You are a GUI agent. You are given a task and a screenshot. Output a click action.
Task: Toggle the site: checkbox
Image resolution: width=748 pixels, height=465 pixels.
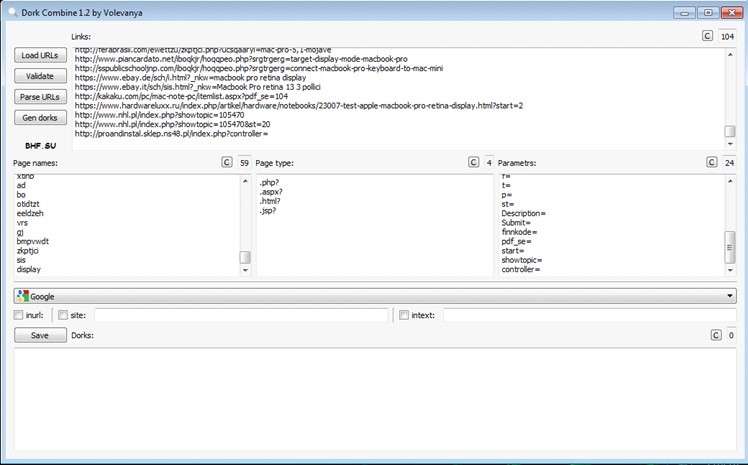[x=64, y=316]
